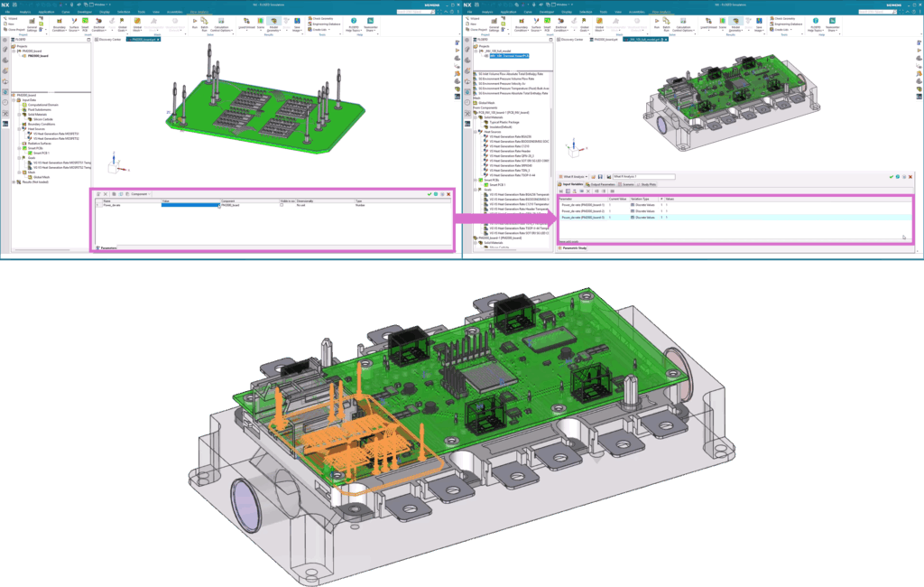This screenshot has height=587, width=924.
Task: Switch to the Study Plots tab
Action: click(x=646, y=184)
